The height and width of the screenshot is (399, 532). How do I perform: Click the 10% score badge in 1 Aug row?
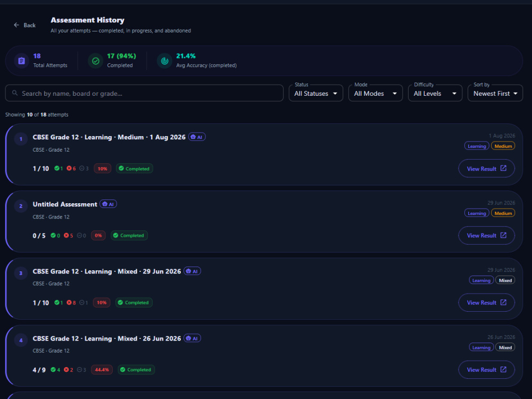[x=103, y=169]
